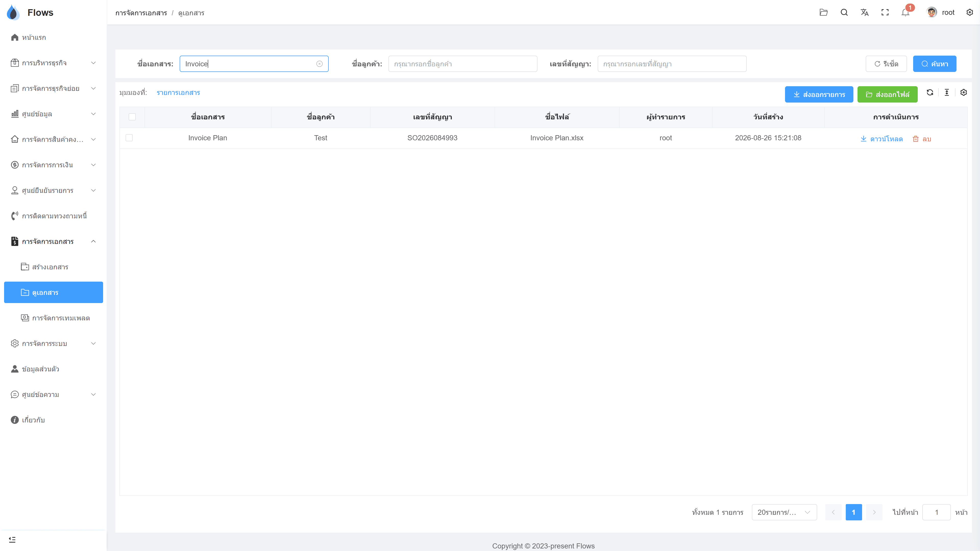Go to next page arrow
Screen dimensions: 980x551
(874, 512)
